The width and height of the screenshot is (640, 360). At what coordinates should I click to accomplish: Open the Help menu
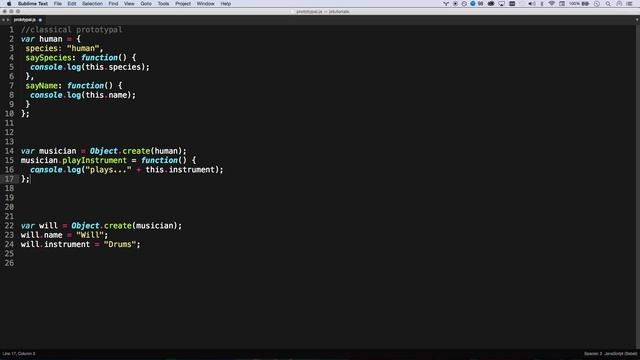(226, 4)
